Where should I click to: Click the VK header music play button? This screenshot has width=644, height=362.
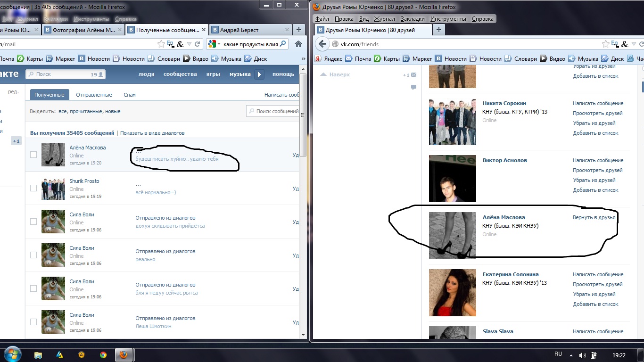[259, 74]
